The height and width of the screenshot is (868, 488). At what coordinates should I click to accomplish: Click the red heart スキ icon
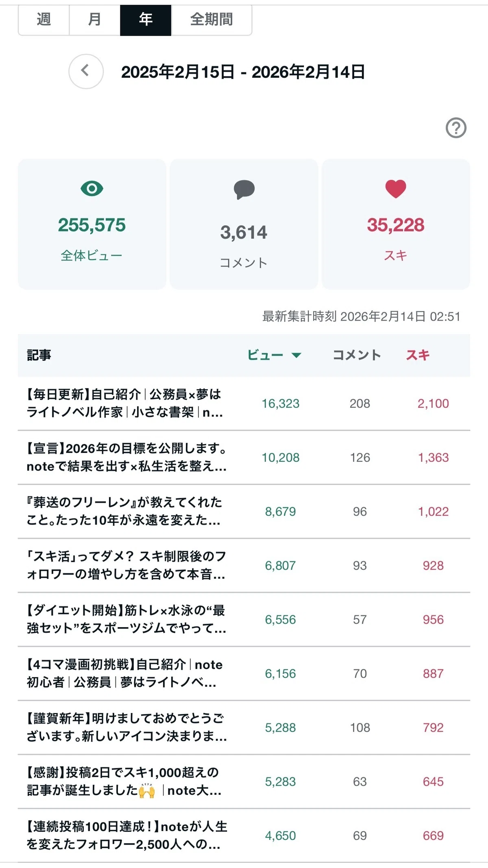[396, 189]
